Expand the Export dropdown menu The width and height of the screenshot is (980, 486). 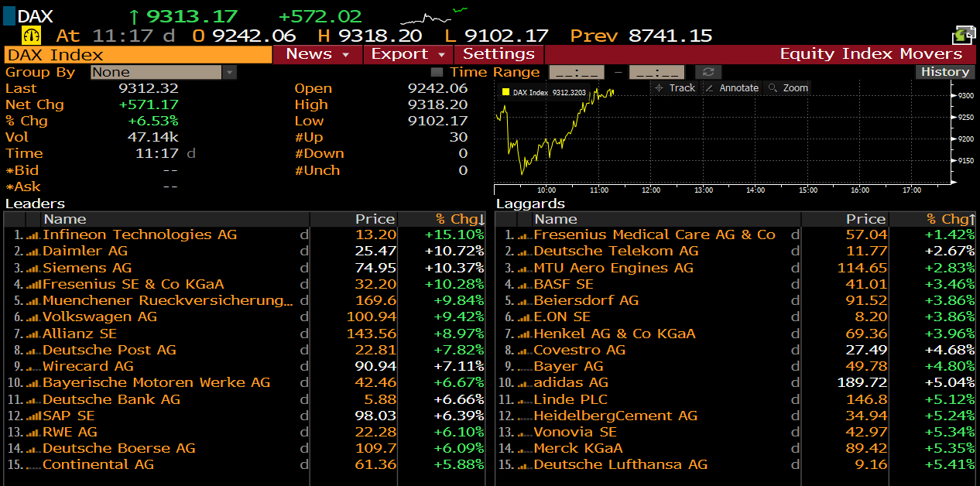click(x=409, y=54)
